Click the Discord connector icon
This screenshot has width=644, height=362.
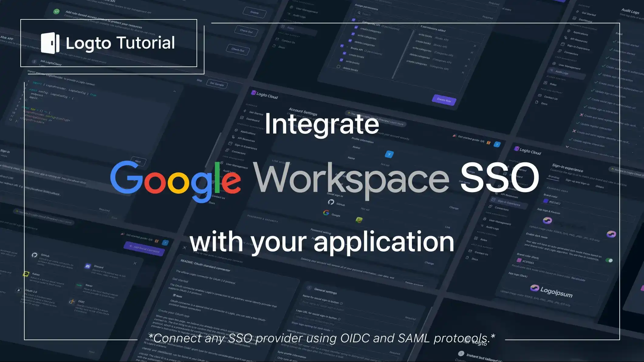click(87, 266)
